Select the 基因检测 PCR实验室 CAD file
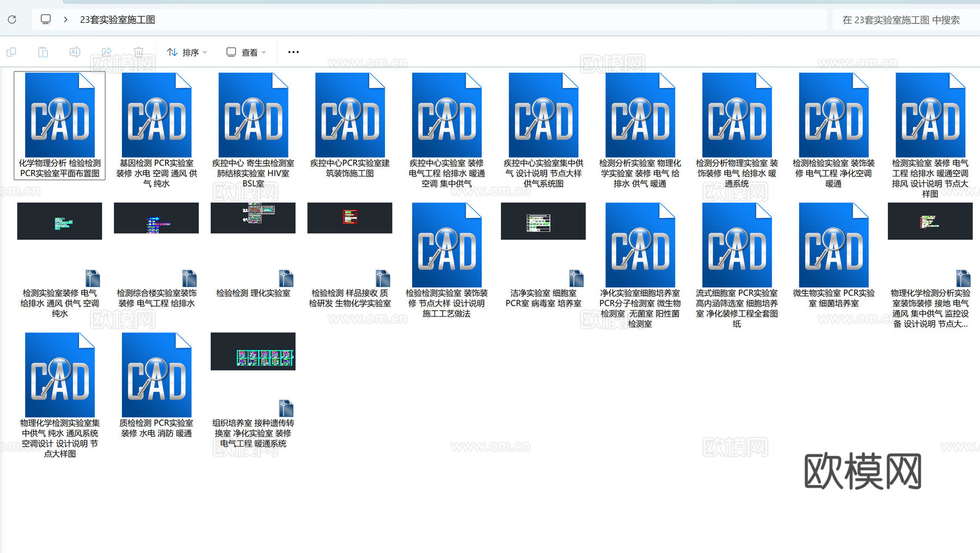The width and height of the screenshot is (980, 553). (x=156, y=114)
